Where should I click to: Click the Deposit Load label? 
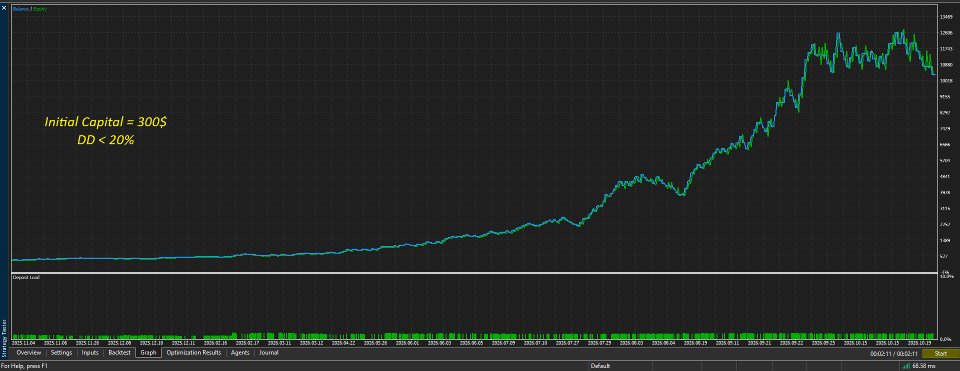coord(26,277)
